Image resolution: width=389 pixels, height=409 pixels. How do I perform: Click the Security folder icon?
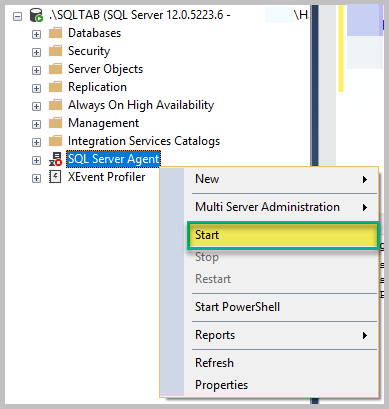55,51
